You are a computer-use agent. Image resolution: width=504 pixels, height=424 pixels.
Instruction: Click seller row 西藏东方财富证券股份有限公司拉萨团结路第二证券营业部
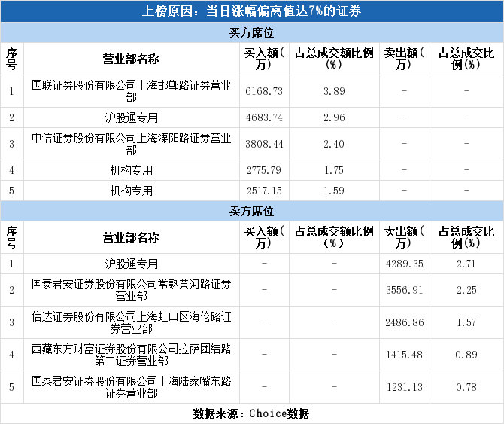(131, 355)
